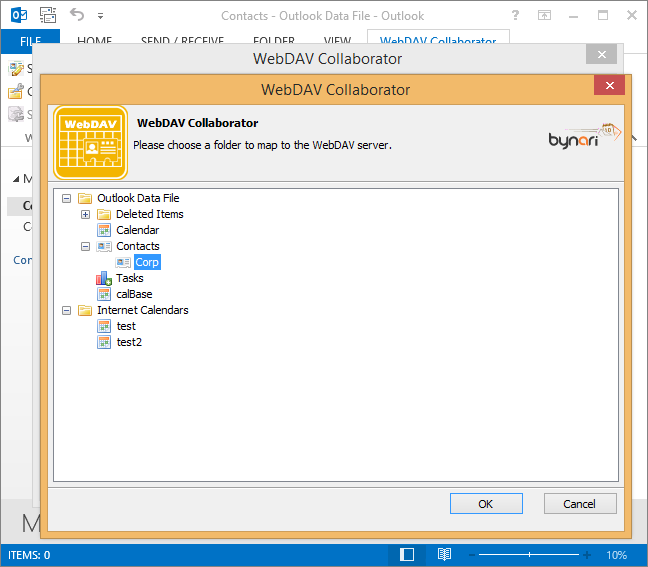Select the Tasks folder in tree
The width and height of the screenshot is (648, 567).
click(130, 278)
